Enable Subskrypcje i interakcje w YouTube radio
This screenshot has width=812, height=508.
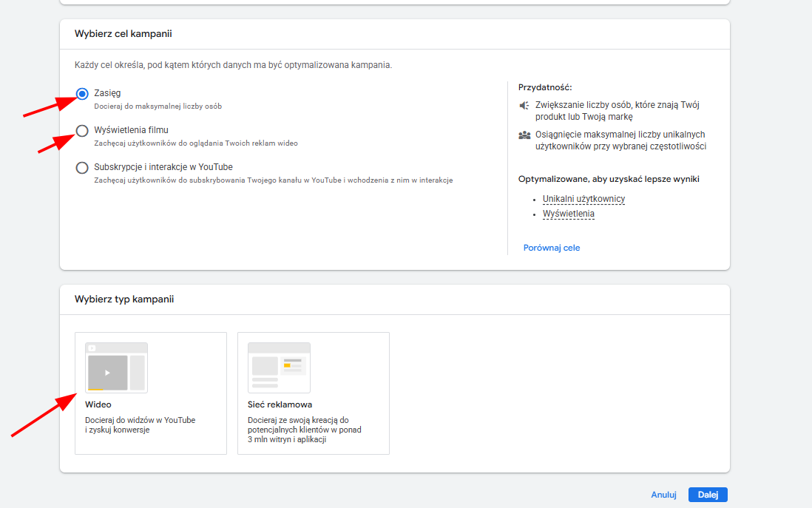[82, 168]
